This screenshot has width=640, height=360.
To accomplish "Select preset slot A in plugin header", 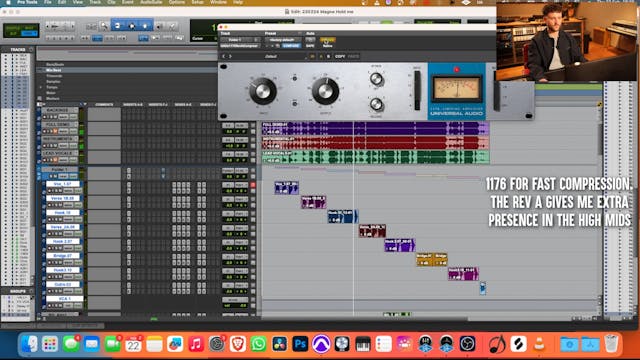I will click(x=321, y=56).
